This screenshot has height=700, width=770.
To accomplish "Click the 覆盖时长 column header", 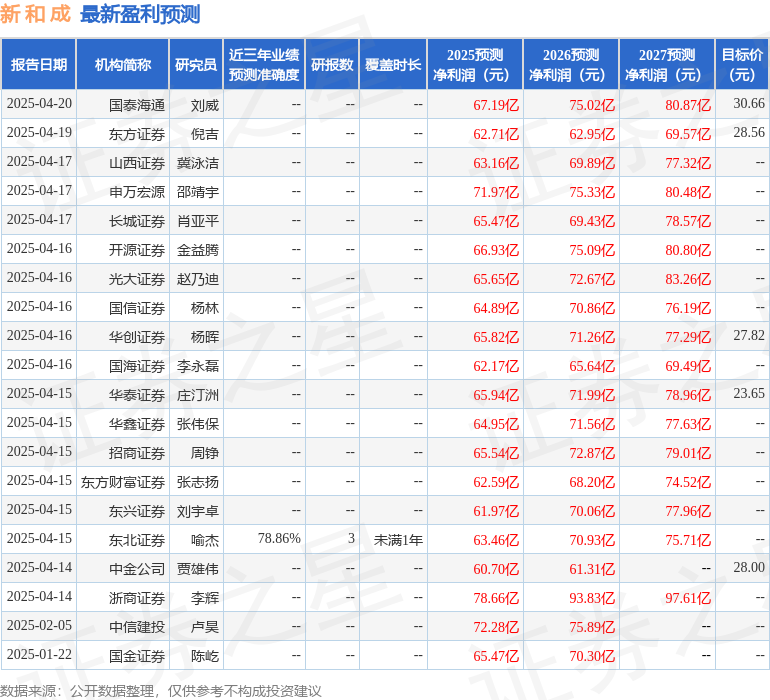I will pos(393,65).
